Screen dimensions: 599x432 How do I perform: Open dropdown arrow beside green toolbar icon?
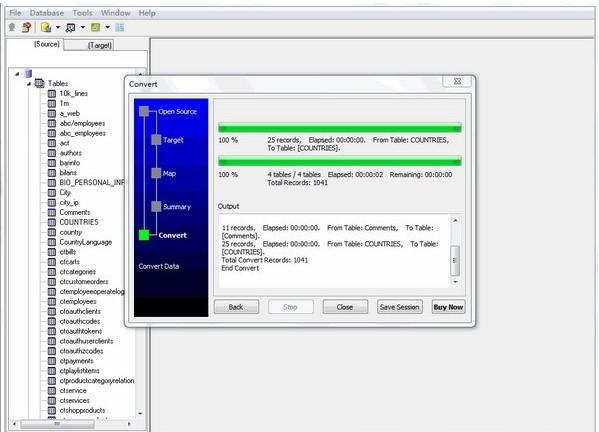point(107,28)
